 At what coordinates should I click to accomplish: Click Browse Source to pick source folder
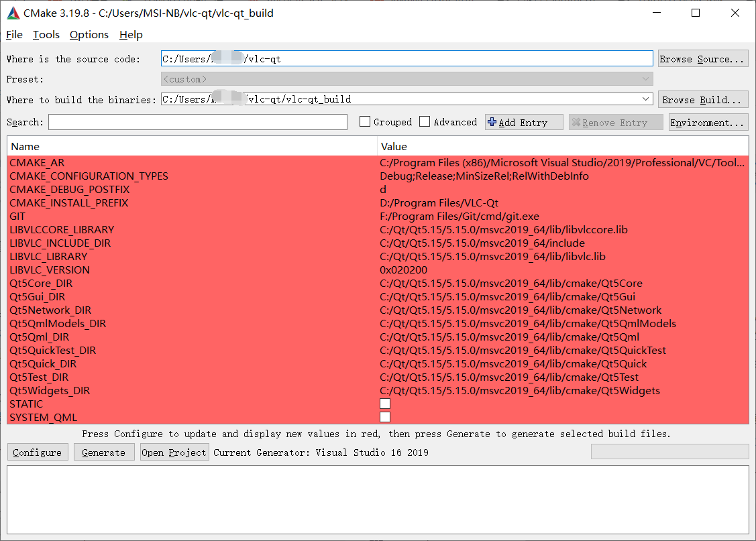click(702, 58)
